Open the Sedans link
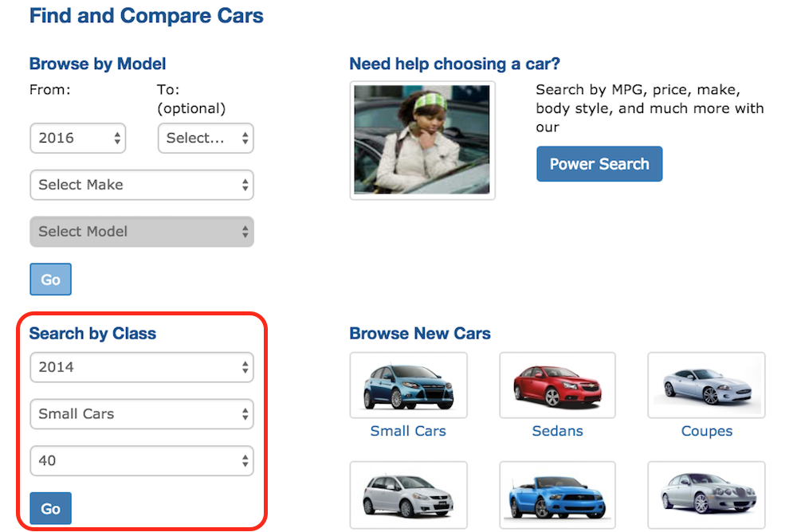 [557, 431]
